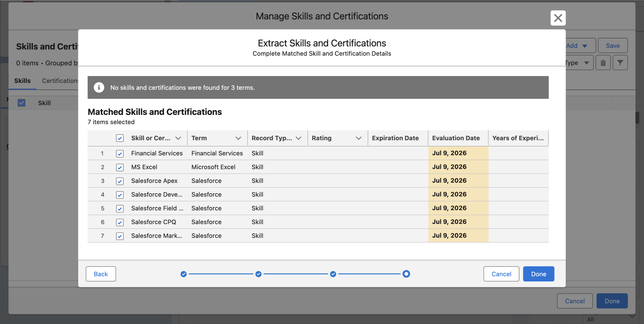This screenshot has width=644, height=324.
Task: Uncheck the Salesforce Mark... row checkbox
Action: [120, 236]
